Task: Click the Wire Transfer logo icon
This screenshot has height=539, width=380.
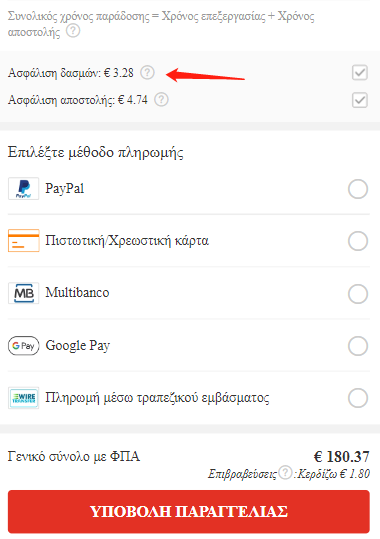Action: pos(23,398)
